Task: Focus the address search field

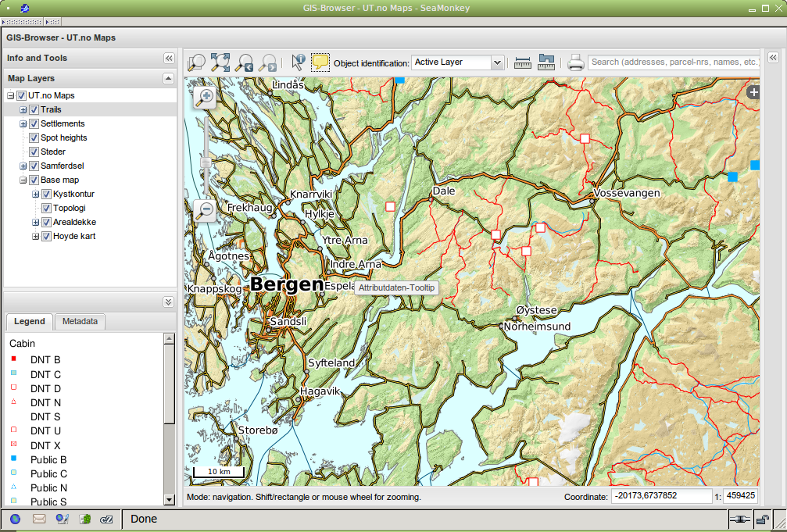Action: (674, 62)
